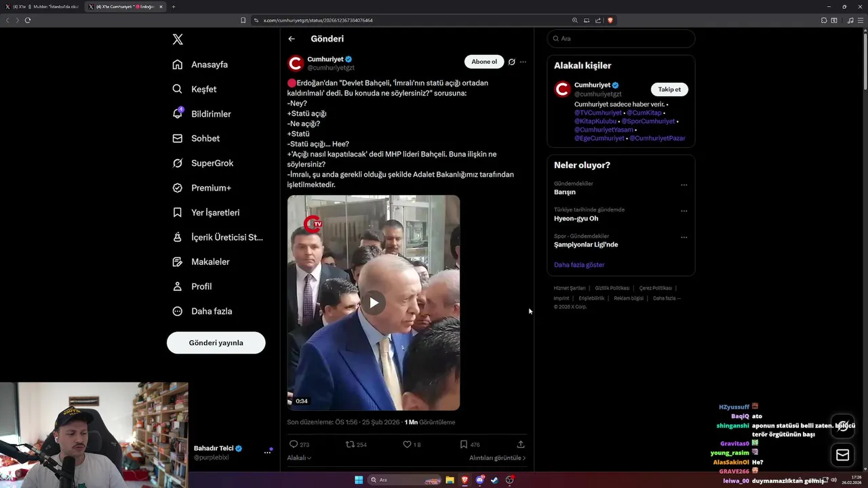Open Şampiyonlar Ligi'nde trend options menu
This screenshot has width=868, height=488.
point(684,238)
